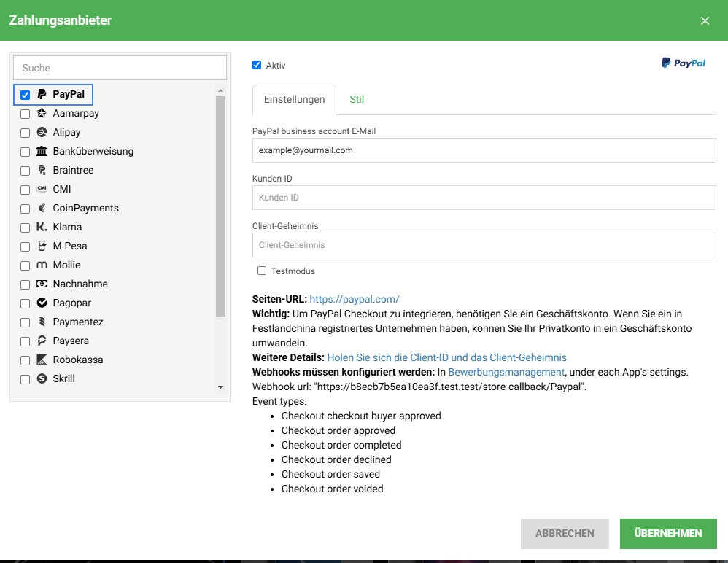Switch to the Stil tab

pos(357,100)
